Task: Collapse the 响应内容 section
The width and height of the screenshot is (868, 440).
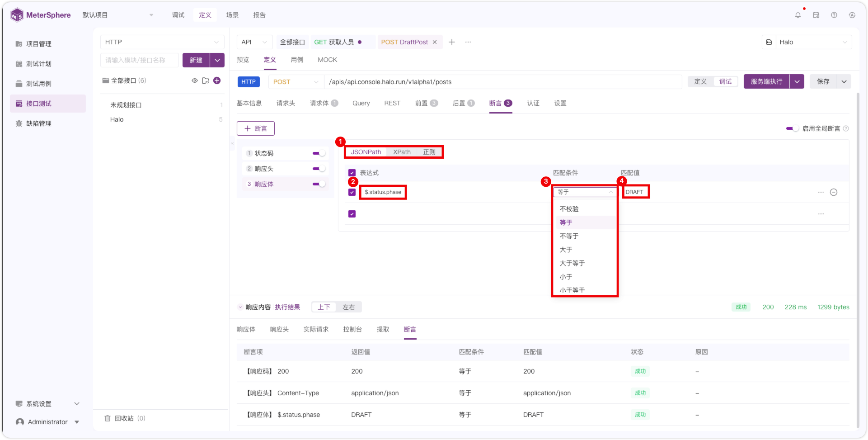Action: click(x=240, y=307)
